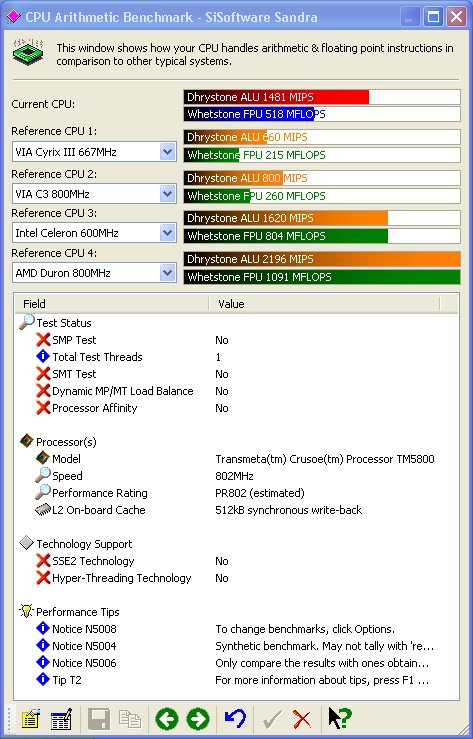Click the Copy documents icon in toolbar
Image resolution: width=473 pixels, height=739 pixels.
coord(130,720)
